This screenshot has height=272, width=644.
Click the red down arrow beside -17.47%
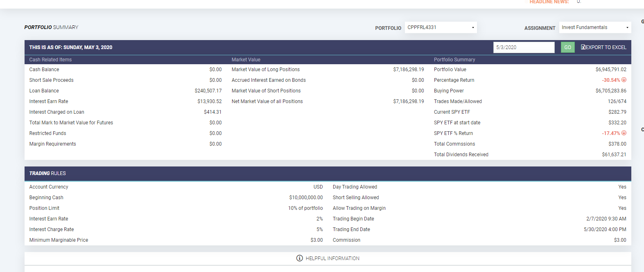pos(624,133)
